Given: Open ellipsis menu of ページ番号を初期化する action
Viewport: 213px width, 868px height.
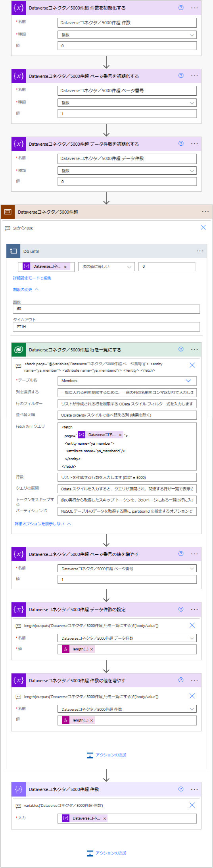Looking at the screenshot, I should 194,75.
